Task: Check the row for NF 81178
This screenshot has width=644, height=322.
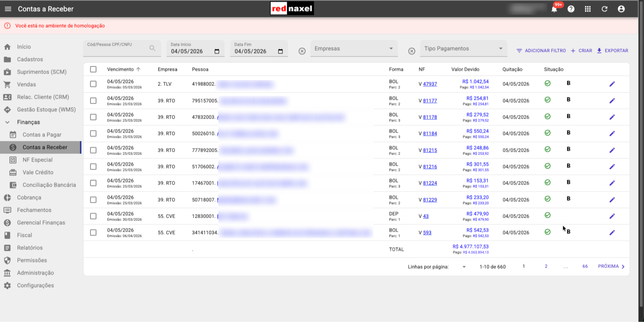Action: (x=93, y=117)
